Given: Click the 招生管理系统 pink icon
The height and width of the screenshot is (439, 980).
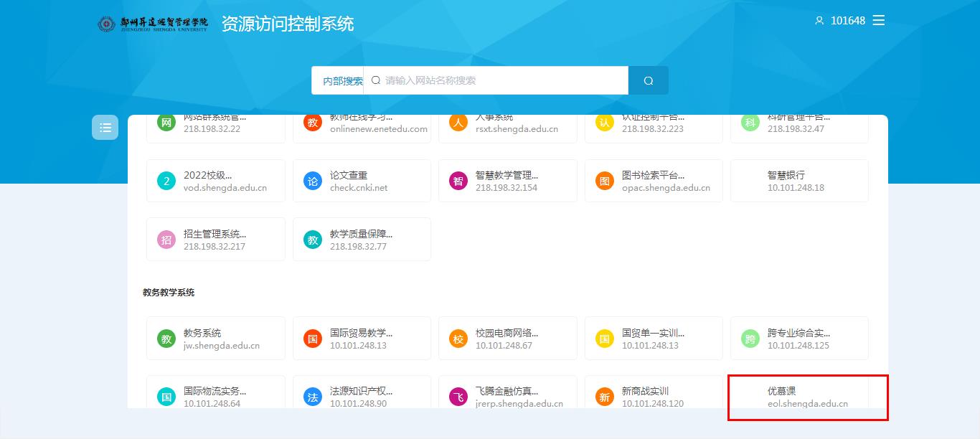Looking at the screenshot, I should pos(166,240).
